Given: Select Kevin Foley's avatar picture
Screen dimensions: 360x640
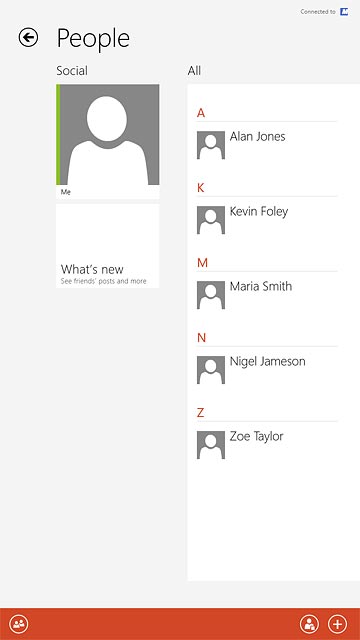Looking at the screenshot, I should (211, 220).
